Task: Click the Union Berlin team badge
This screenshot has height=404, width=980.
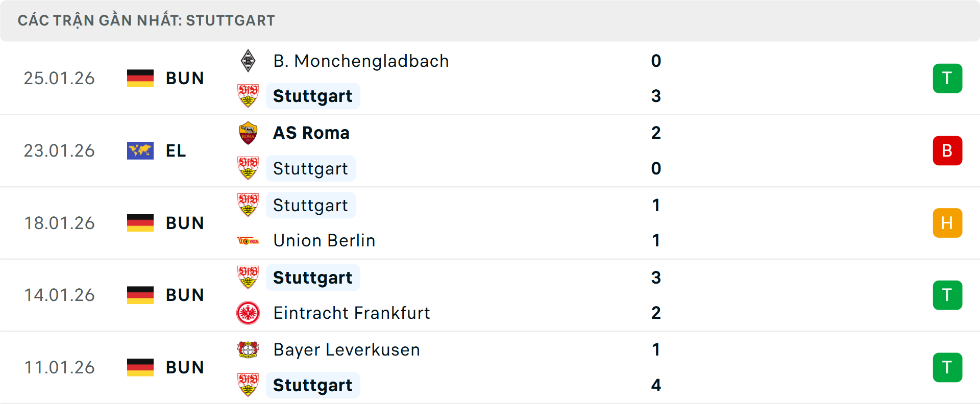Action: 249,240
